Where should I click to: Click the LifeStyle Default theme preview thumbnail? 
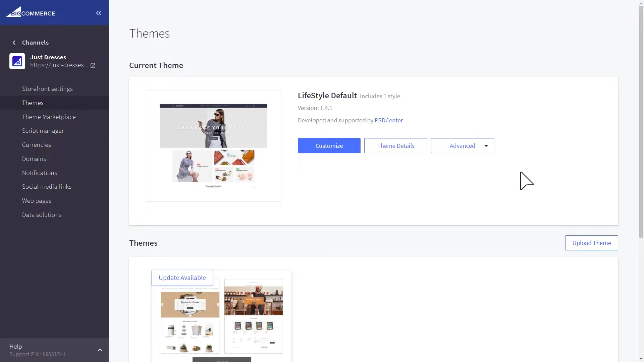point(213,145)
